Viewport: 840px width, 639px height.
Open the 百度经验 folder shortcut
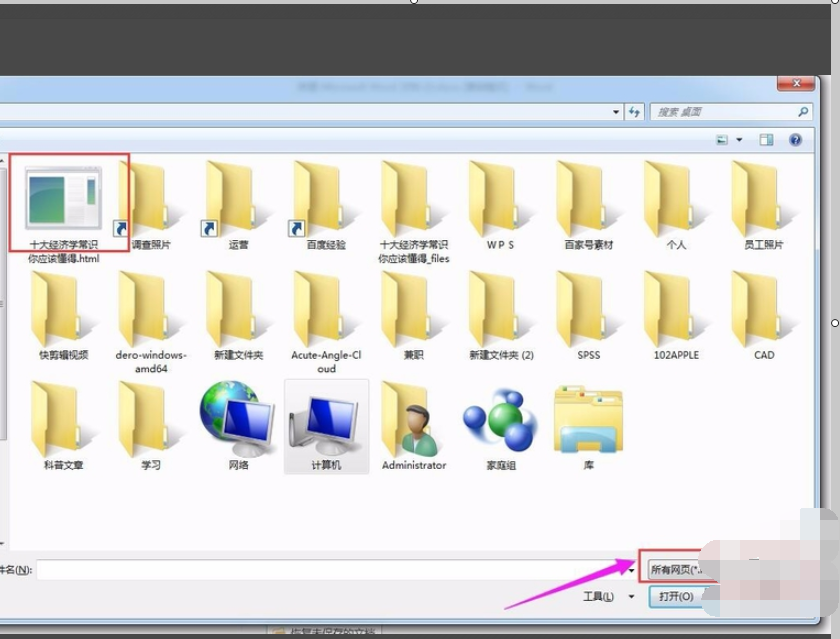[326, 206]
